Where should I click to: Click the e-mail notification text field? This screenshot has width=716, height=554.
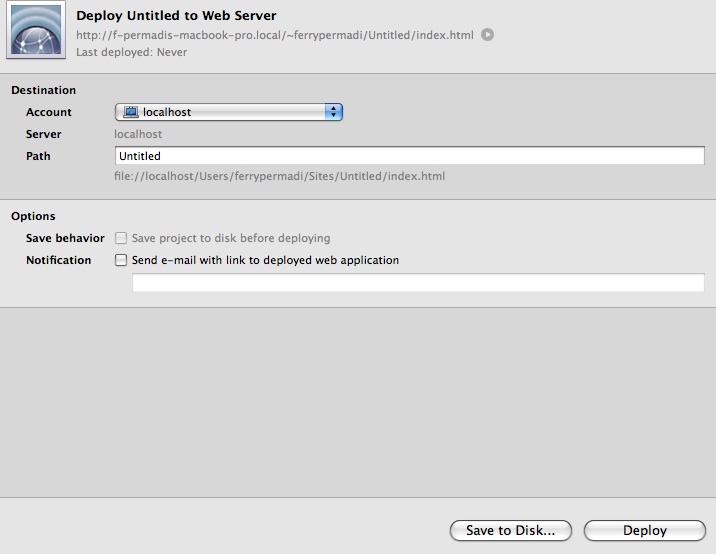[418, 282]
